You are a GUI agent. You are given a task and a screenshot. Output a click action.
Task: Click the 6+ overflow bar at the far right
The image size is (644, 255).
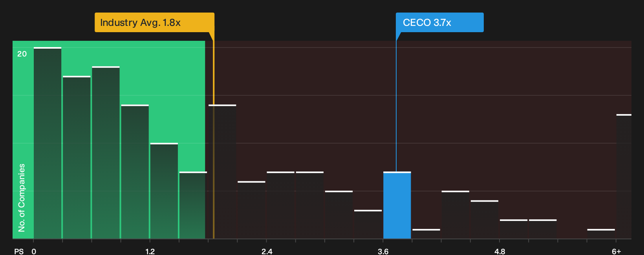(x=624, y=177)
